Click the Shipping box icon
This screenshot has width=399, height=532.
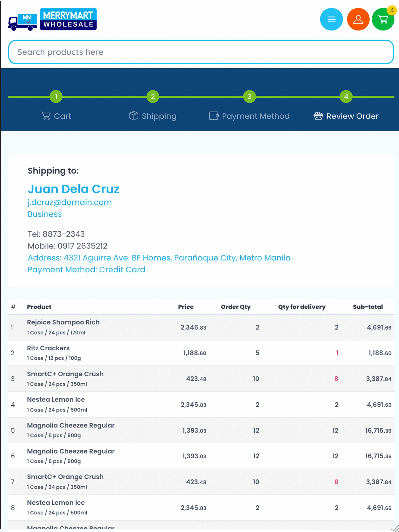[134, 116]
